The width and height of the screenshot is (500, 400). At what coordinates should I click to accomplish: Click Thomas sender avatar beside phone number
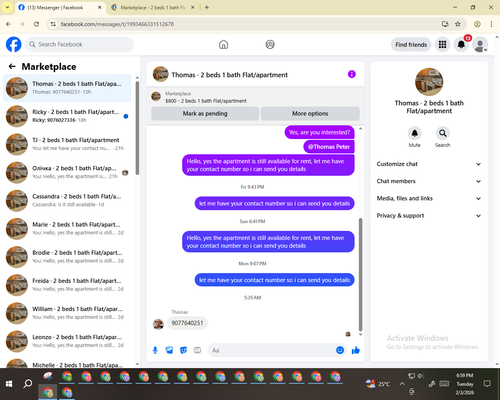[x=158, y=324]
